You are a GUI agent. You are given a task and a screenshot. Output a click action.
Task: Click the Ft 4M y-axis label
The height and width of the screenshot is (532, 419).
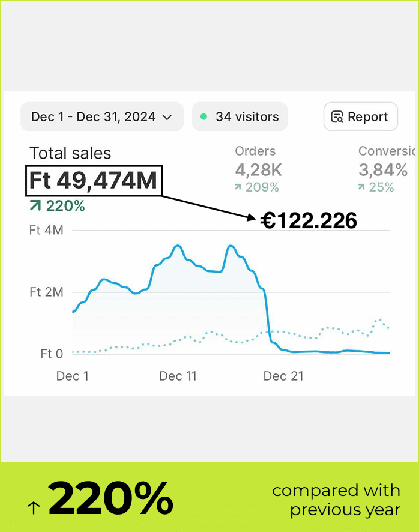[x=46, y=230]
